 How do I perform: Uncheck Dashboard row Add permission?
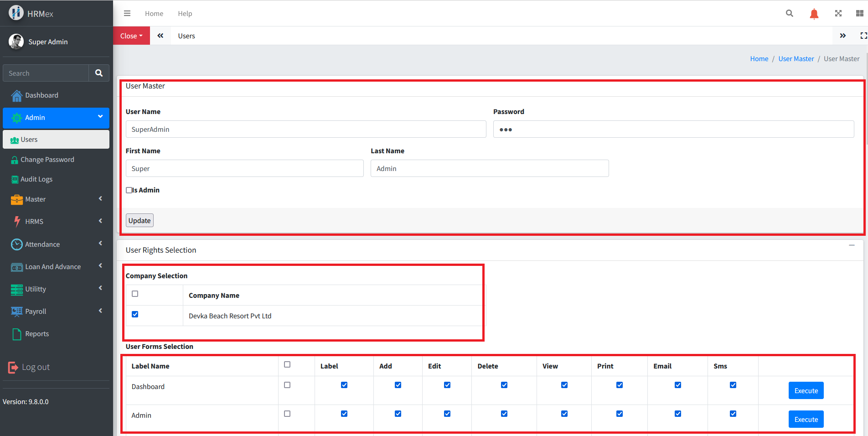(x=398, y=385)
